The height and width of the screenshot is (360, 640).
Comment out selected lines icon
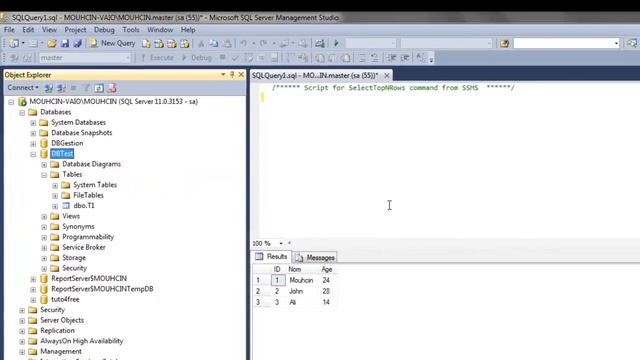[x=362, y=58]
